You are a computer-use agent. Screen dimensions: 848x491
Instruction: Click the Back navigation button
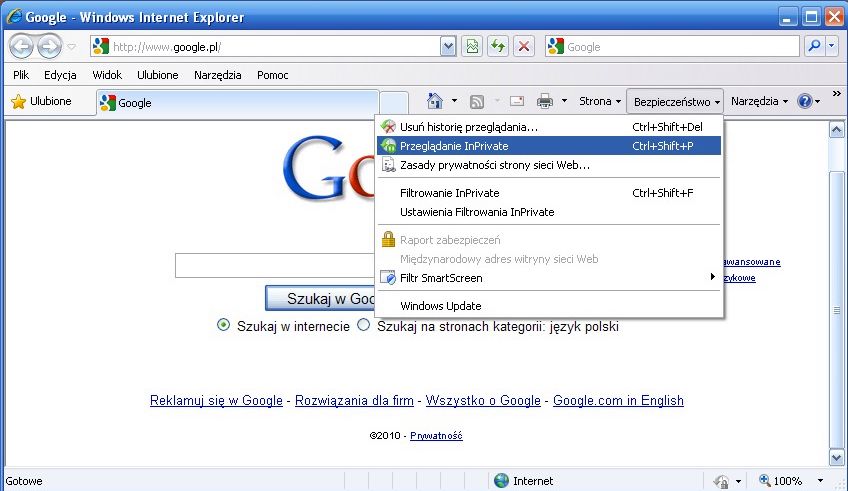(22, 47)
